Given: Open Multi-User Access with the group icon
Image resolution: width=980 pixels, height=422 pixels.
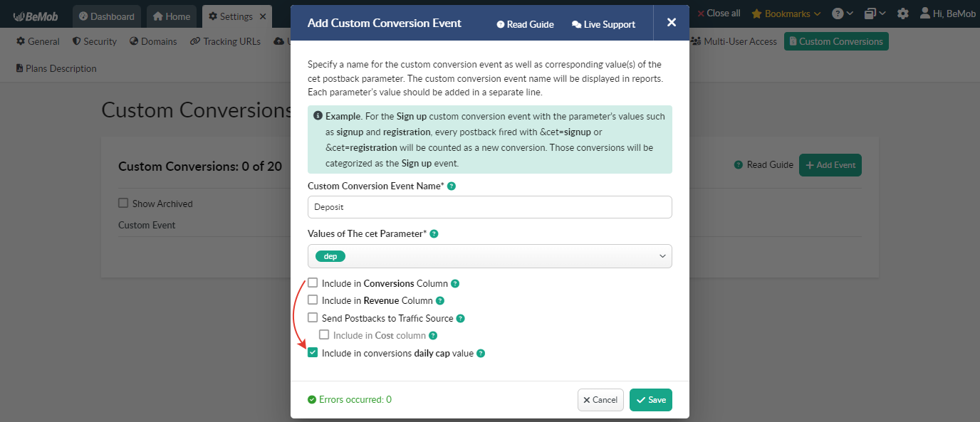Looking at the screenshot, I should tap(694, 41).
